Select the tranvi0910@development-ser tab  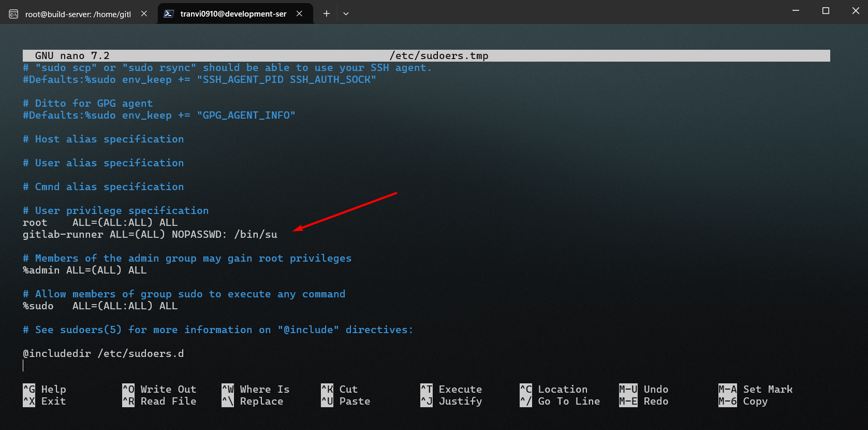(x=233, y=14)
